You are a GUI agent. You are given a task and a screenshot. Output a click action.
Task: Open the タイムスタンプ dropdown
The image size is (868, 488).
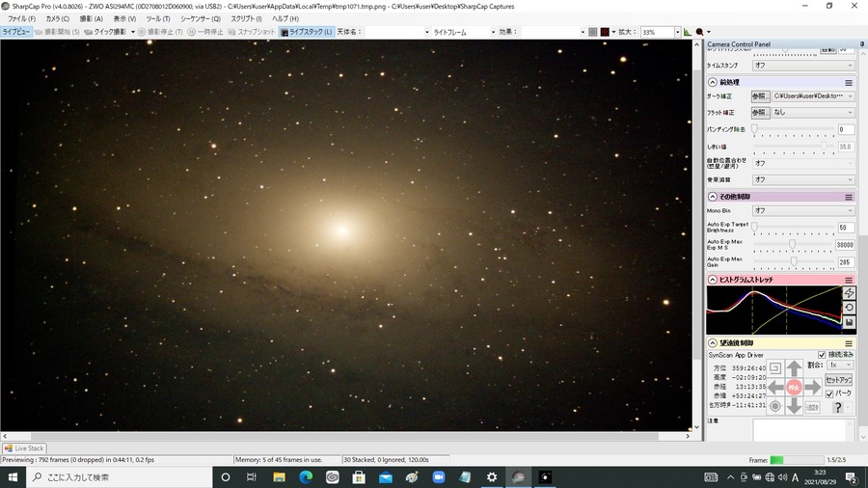click(x=803, y=66)
